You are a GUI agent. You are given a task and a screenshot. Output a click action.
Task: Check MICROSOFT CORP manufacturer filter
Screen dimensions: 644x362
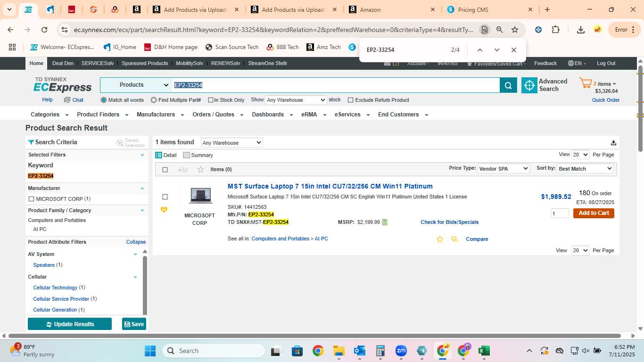tap(31, 199)
